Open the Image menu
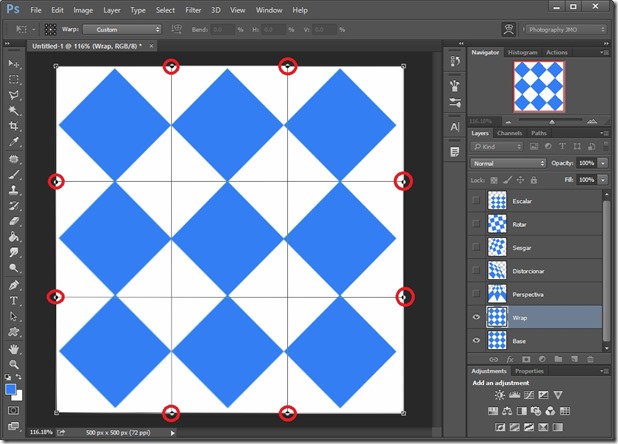This screenshot has width=618, height=444. tap(83, 10)
